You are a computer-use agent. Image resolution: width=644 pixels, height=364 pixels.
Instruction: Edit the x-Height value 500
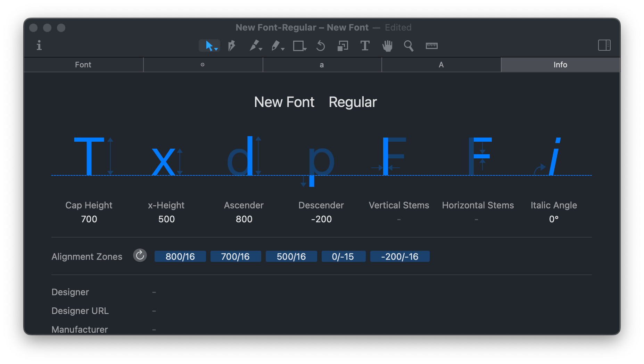166,219
